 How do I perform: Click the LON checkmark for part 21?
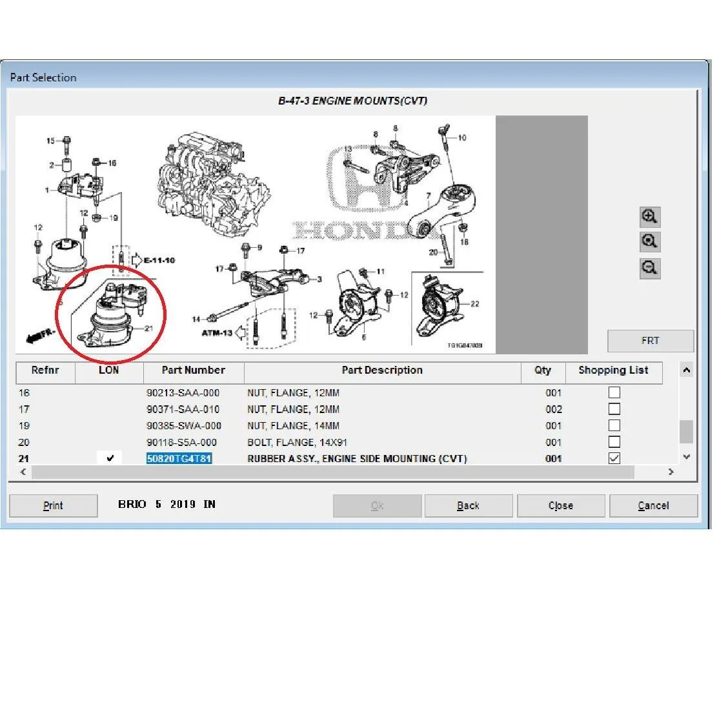pyautogui.click(x=110, y=458)
